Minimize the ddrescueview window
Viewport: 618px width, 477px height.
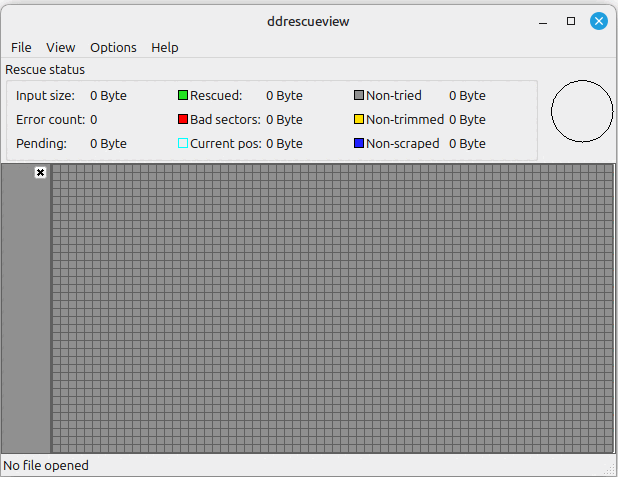point(543,21)
